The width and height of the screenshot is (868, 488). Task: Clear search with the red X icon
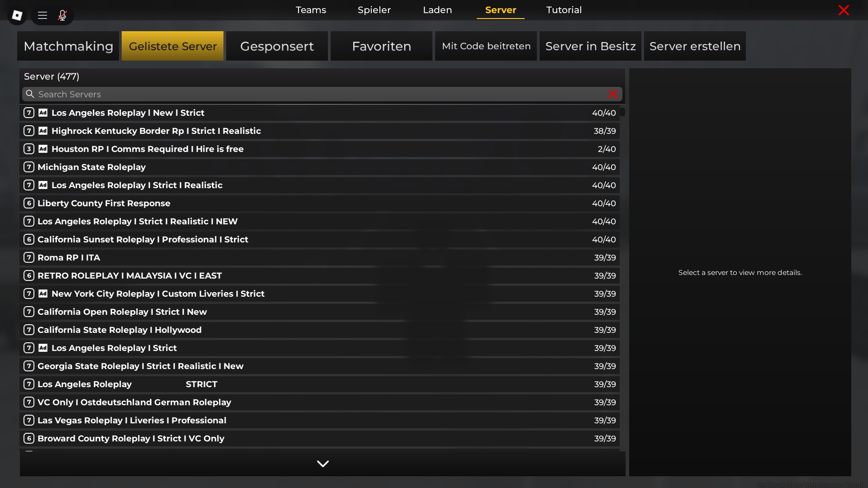613,94
